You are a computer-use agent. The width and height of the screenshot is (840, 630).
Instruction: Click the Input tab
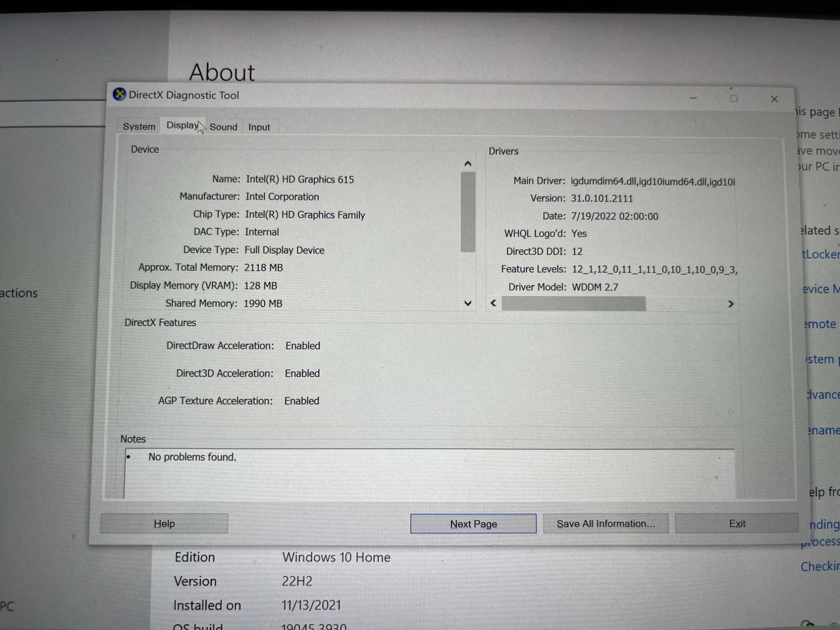(260, 126)
